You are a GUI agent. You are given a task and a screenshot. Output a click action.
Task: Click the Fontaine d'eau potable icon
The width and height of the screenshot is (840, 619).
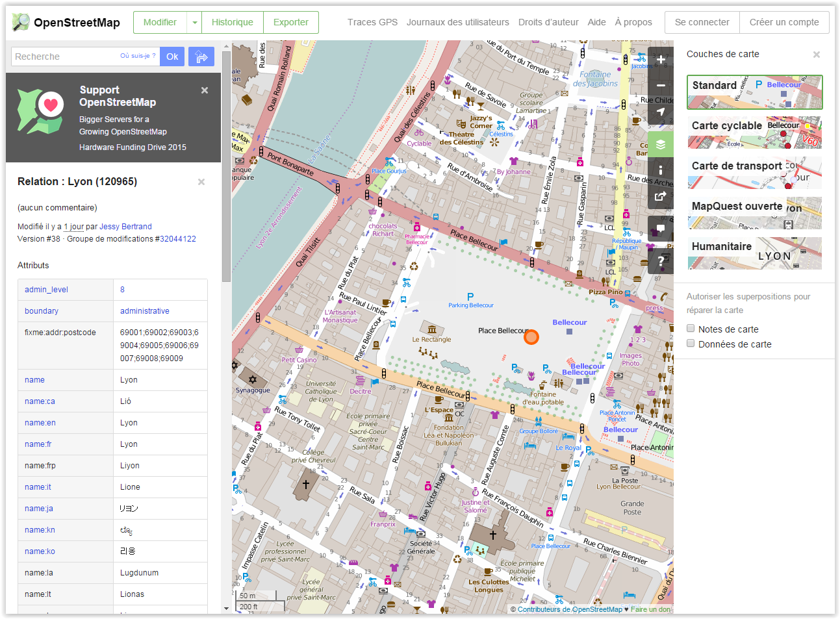pyautogui.click(x=542, y=385)
